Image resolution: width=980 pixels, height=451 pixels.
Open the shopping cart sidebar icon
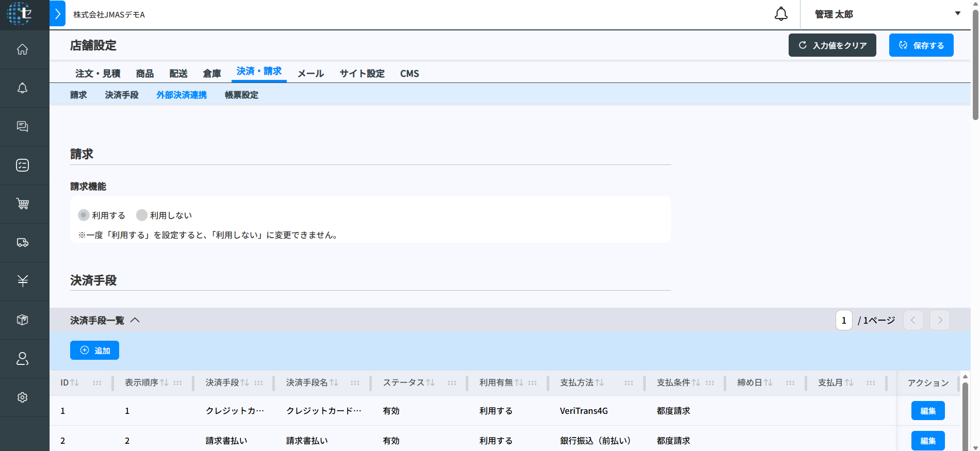point(22,204)
